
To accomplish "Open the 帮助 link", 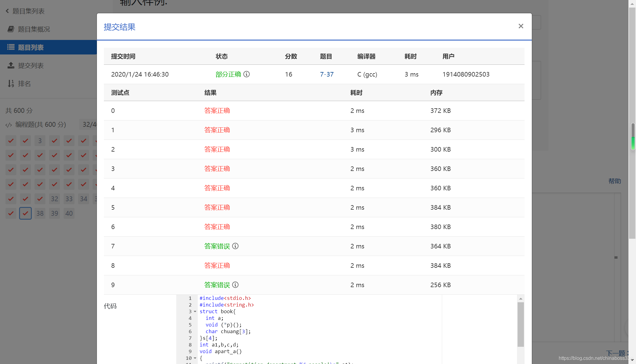I will pyautogui.click(x=615, y=181).
